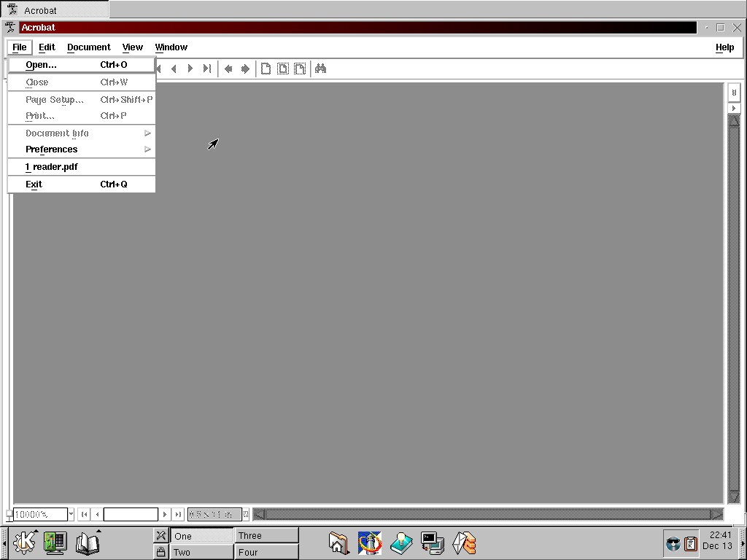
Task: Click the lock screen padlock button
Action: pos(160,552)
